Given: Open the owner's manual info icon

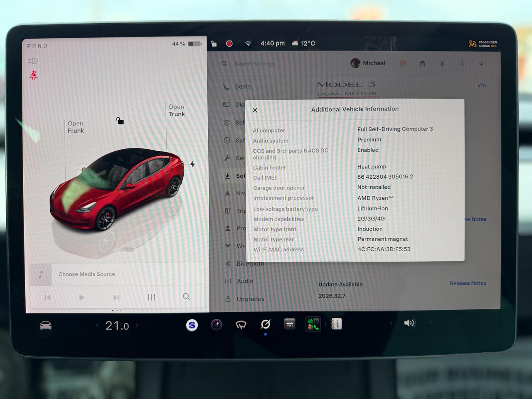Looking at the screenshot, I should (336, 324).
